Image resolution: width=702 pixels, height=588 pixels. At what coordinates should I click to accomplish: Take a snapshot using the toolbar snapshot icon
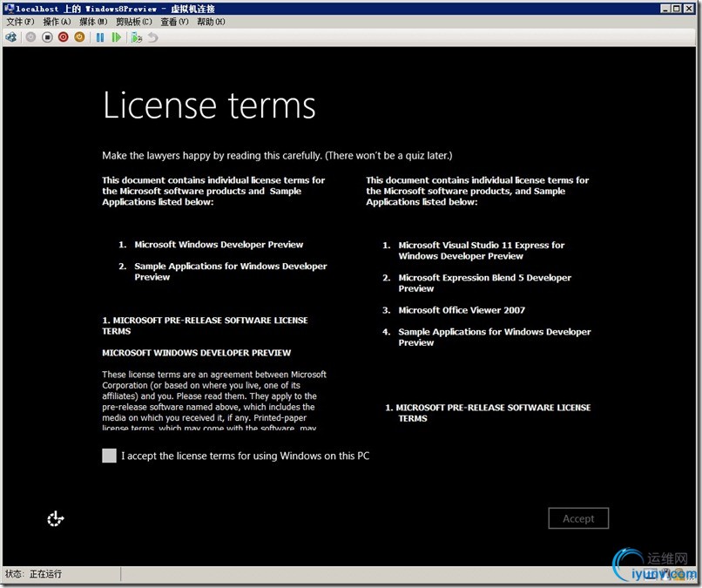(x=137, y=37)
